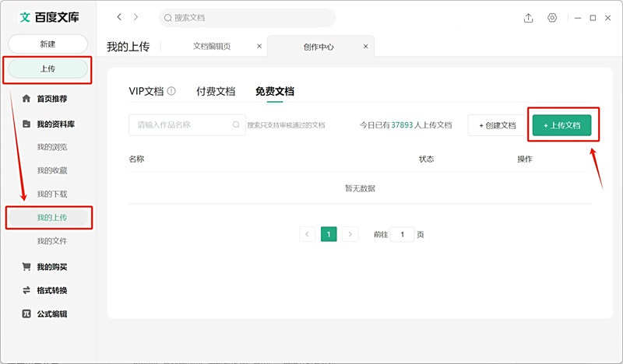This screenshot has width=623, height=364.
Task: Go forward with the right arrow
Action: (x=136, y=17)
